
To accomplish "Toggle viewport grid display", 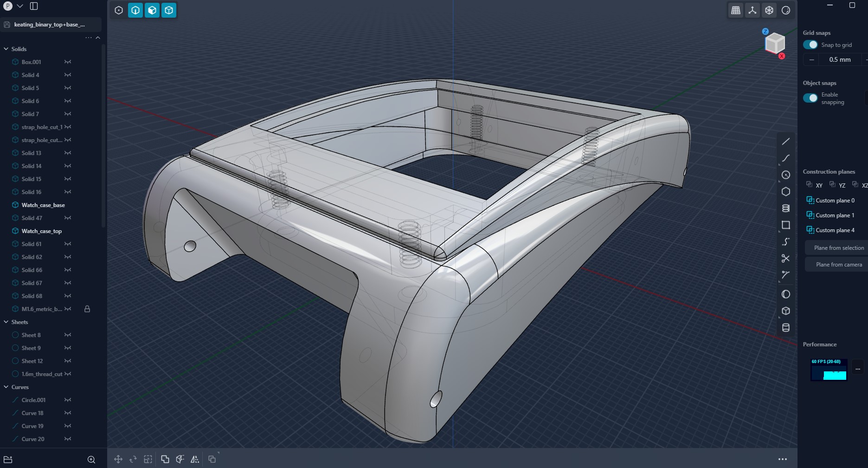I will (735, 10).
